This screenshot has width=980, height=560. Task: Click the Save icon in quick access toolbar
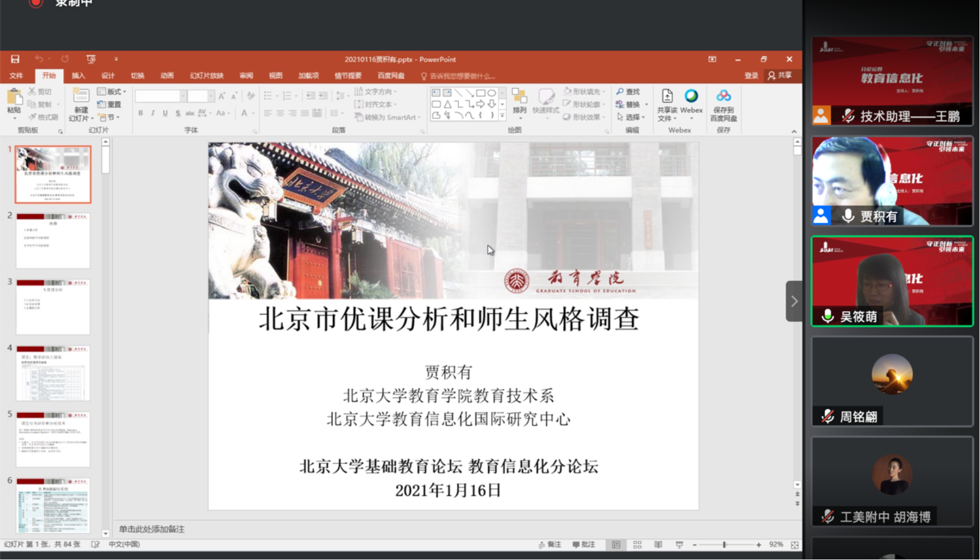(15, 59)
